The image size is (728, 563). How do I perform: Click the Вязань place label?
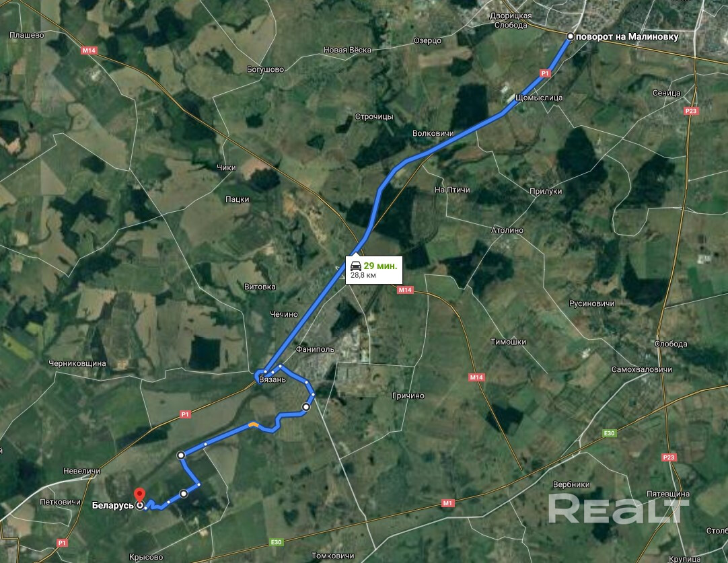[x=272, y=379]
